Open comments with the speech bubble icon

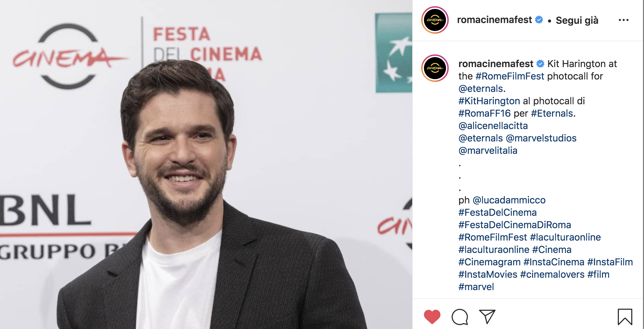click(460, 317)
